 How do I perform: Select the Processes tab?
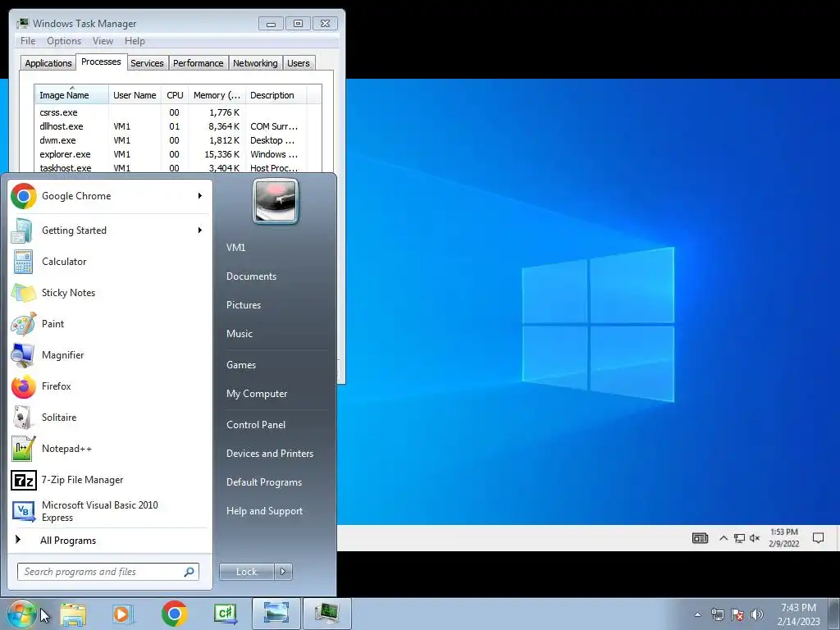(101, 62)
